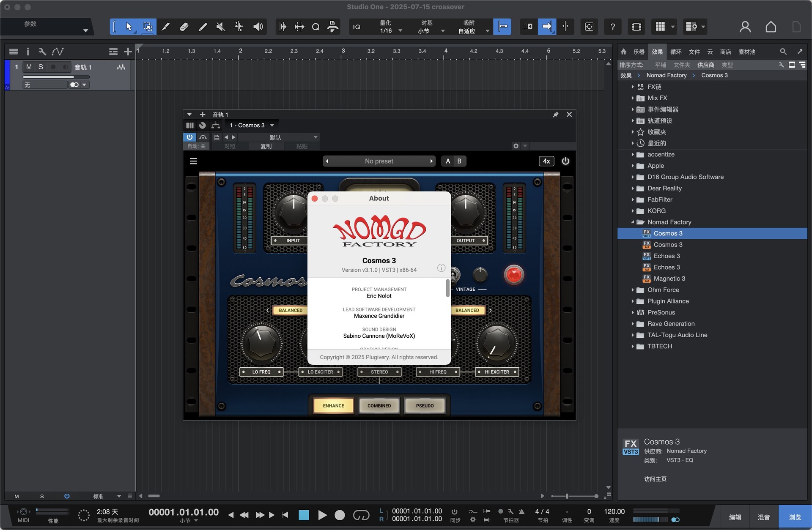Click the LO FREQ knob

click(x=261, y=343)
